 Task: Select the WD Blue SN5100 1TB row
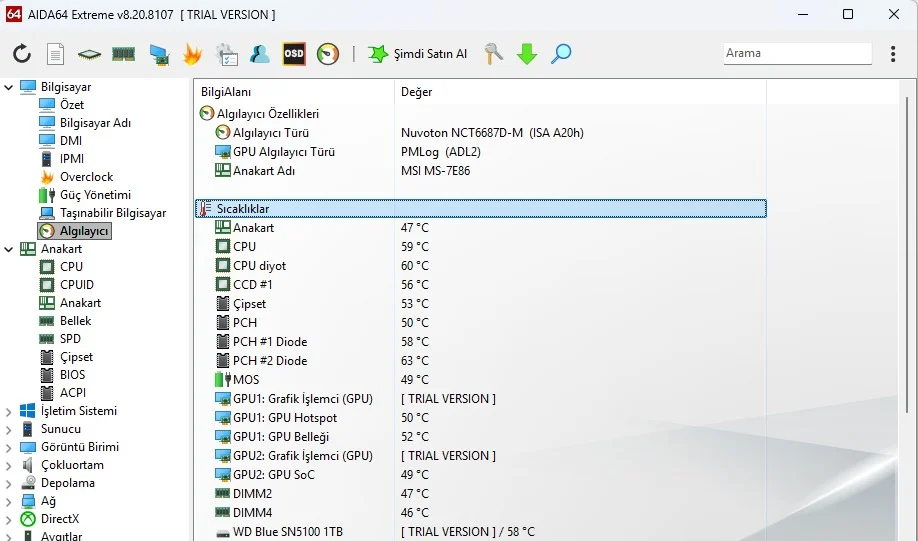[481, 532]
